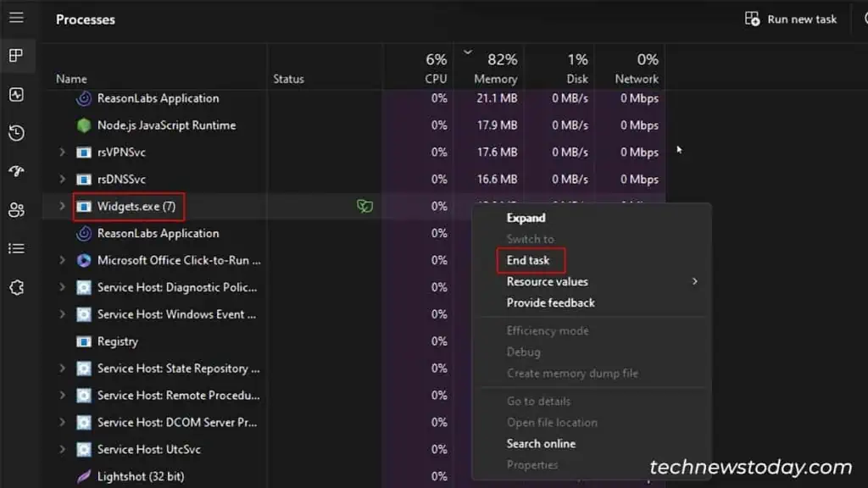The image size is (868, 488).
Task: Select Provide feedback menu item
Action: click(x=549, y=302)
